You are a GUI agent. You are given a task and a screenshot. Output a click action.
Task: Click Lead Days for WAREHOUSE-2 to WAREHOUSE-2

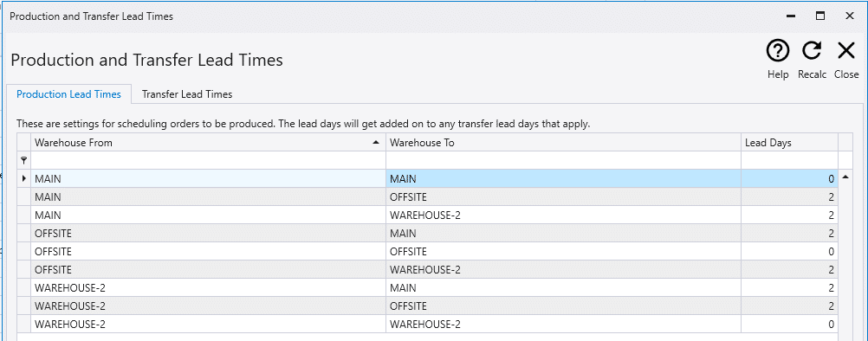click(789, 325)
